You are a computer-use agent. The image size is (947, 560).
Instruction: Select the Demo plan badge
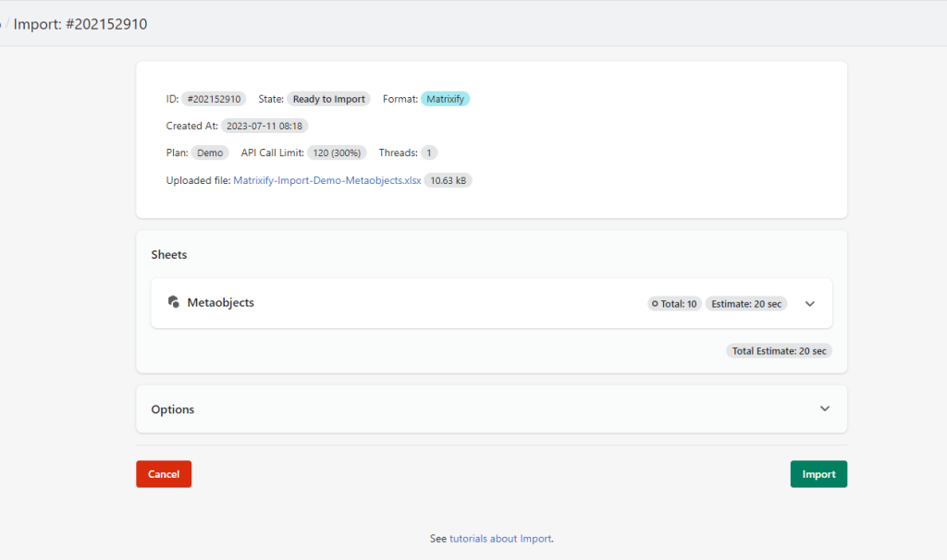[210, 152]
